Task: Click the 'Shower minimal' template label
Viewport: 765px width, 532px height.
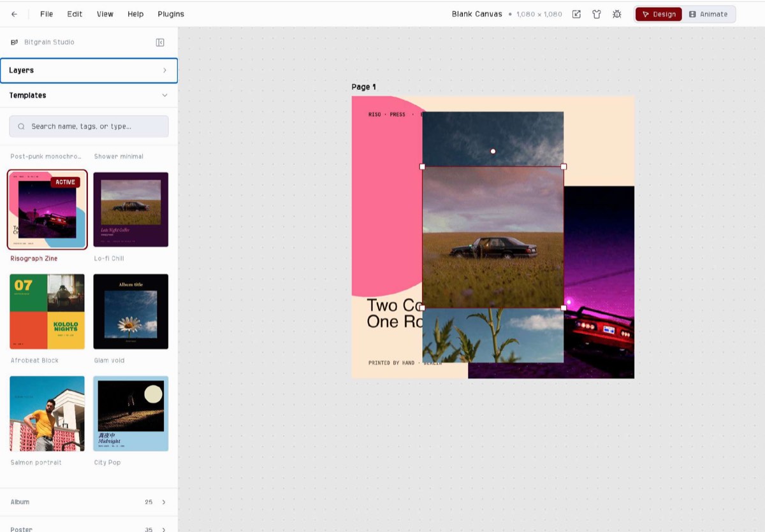Action: [x=119, y=156]
